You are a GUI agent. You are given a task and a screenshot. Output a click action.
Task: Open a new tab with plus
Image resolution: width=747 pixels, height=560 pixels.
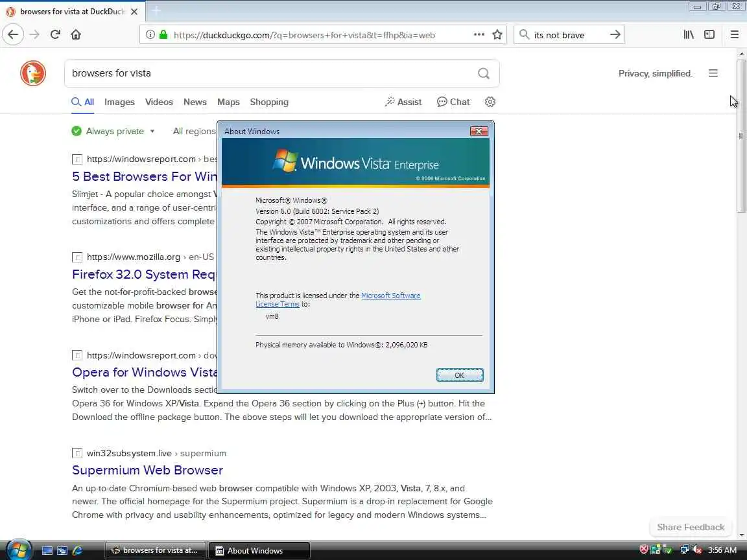point(156,10)
